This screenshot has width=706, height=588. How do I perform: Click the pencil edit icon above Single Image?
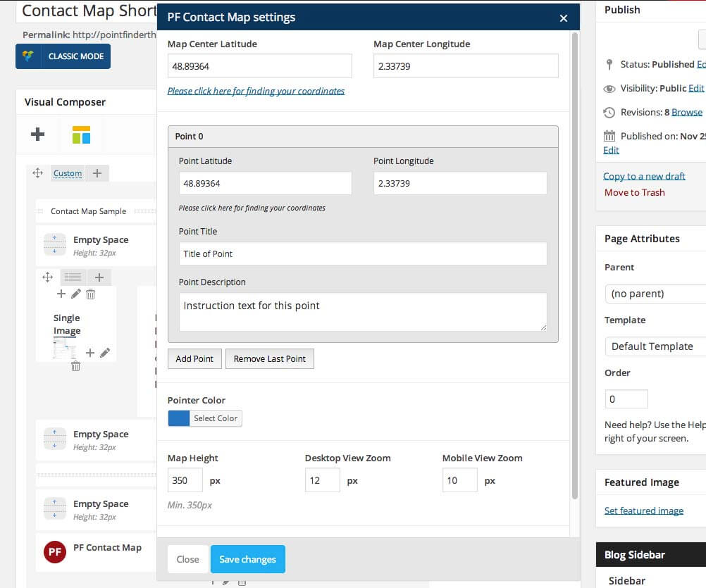pyautogui.click(x=76, y=294)
